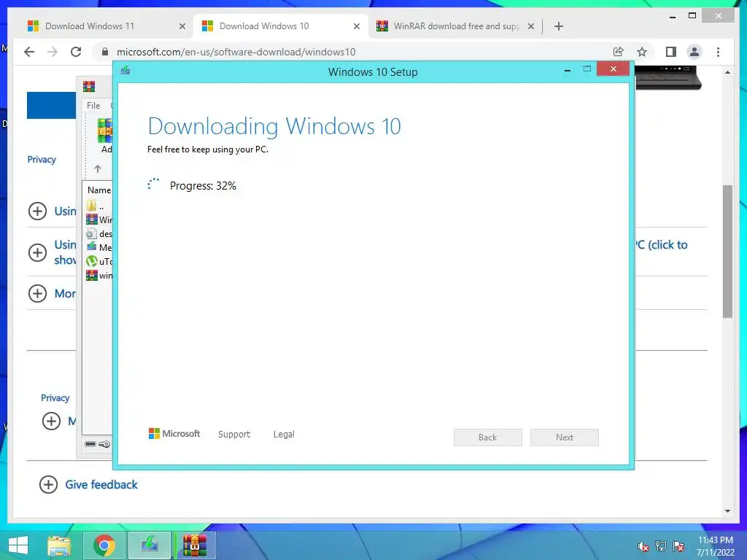Viewport: 747px width, 560px height.
Task: Expand the 'Mor' section on webpage
Action: (x=38, y=293)
